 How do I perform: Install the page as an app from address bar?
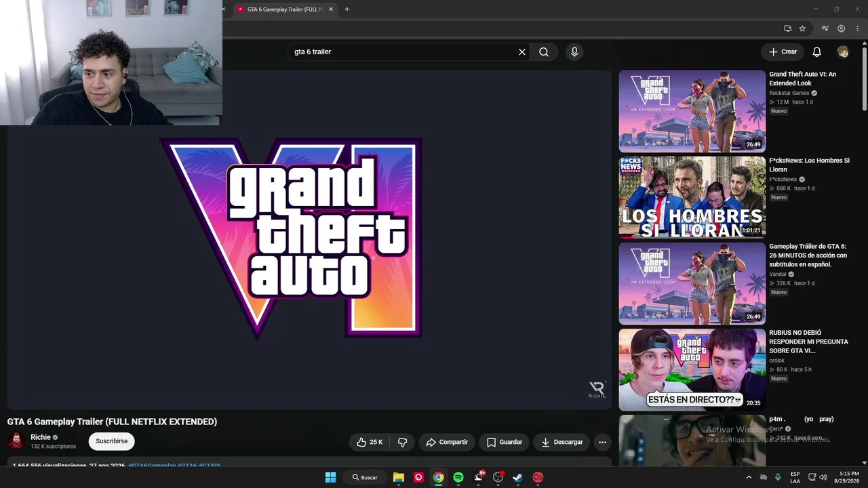788,28
